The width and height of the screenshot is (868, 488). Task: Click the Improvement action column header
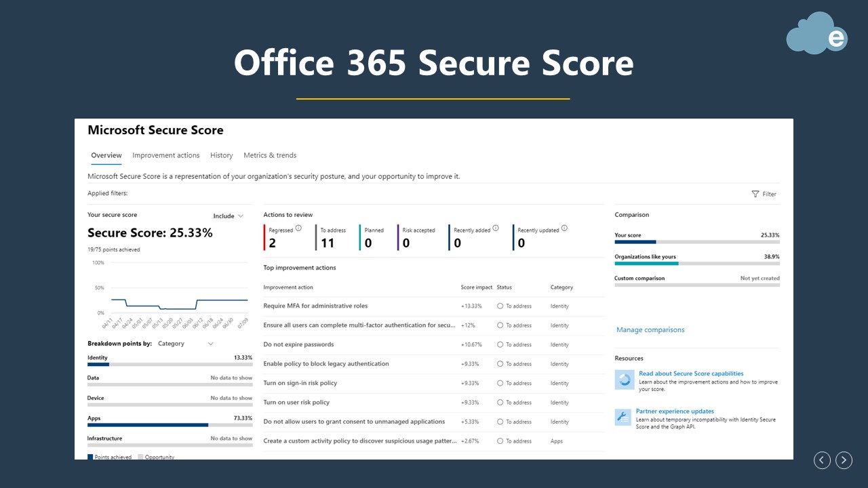point(288,287)
